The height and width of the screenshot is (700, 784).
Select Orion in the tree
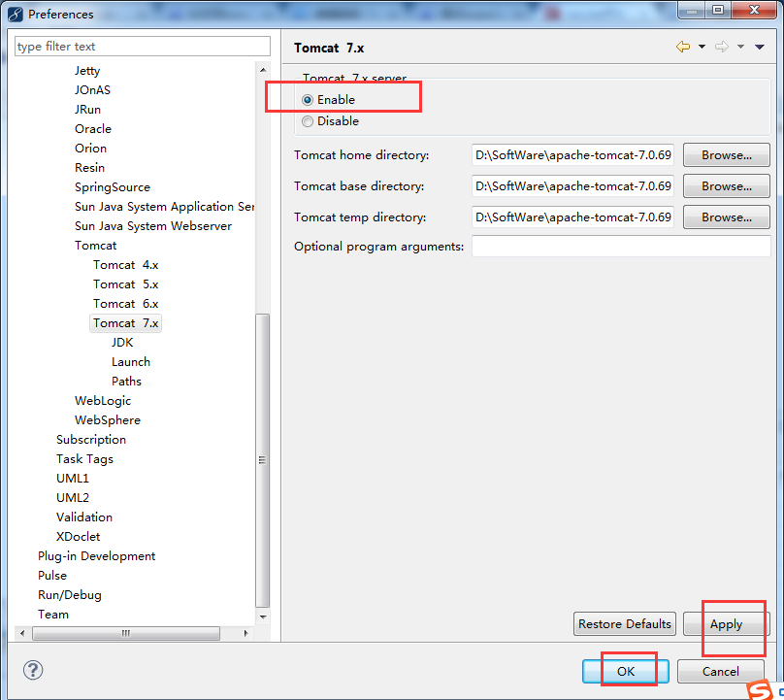pyautogui.click(x=90, y=149)
